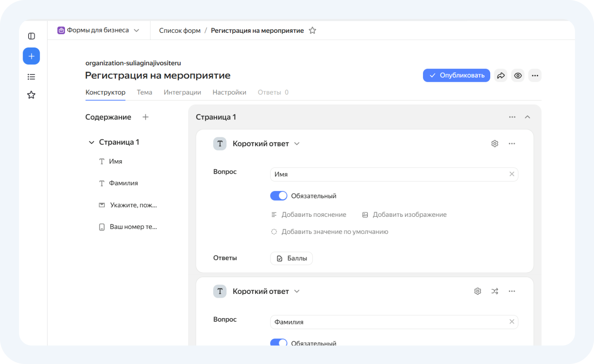Viewport: 594px width, 364px height.
Task: Switch to Тема tab
Action: coord(145,92)
